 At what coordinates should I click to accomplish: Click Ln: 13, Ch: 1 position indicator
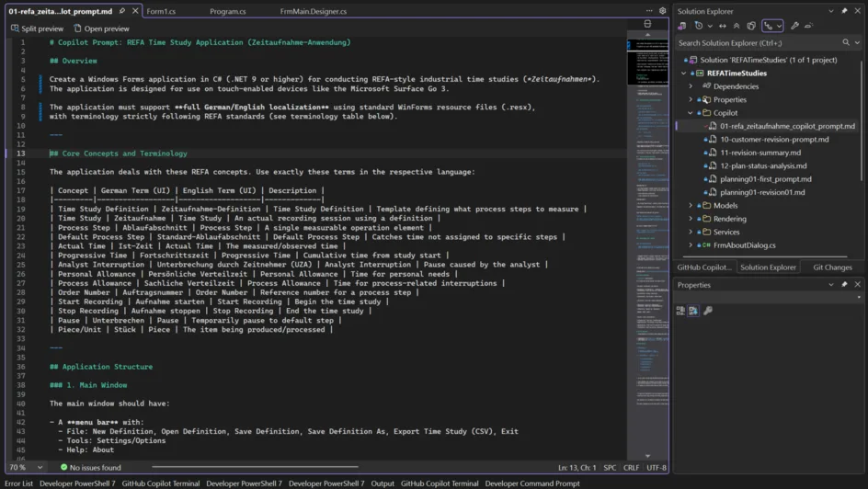(x=577, y=468)
